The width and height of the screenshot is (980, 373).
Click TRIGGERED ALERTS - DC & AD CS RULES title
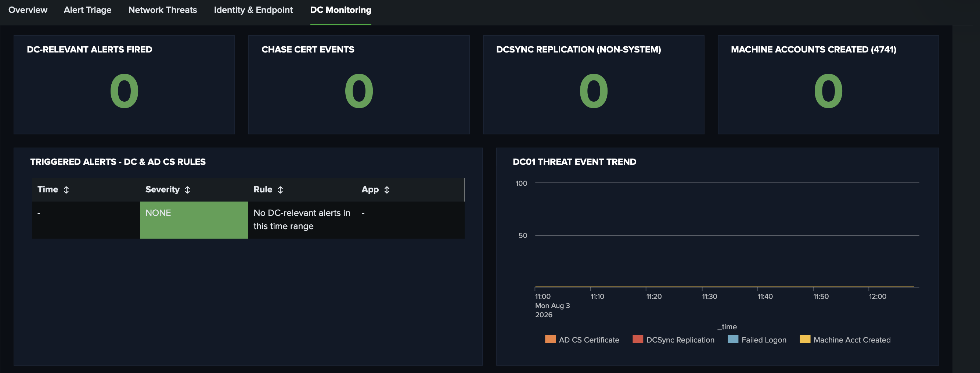[x=118, y=162]
